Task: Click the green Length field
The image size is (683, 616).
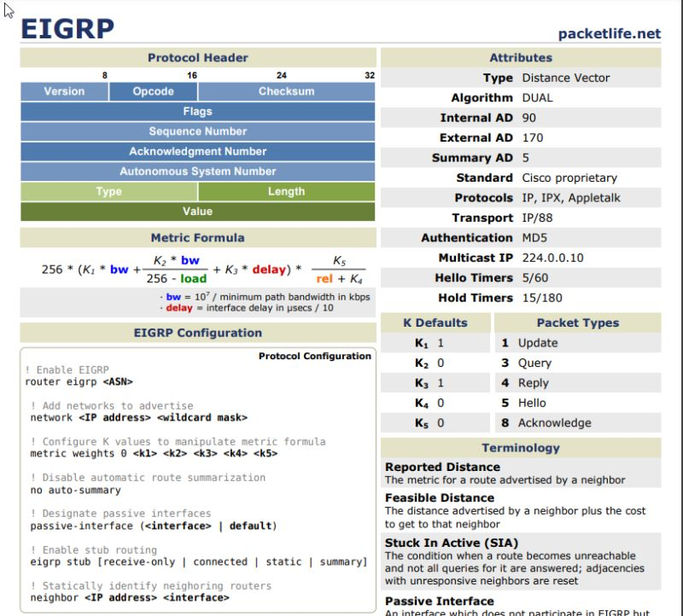Action: (x=286, y=192)
